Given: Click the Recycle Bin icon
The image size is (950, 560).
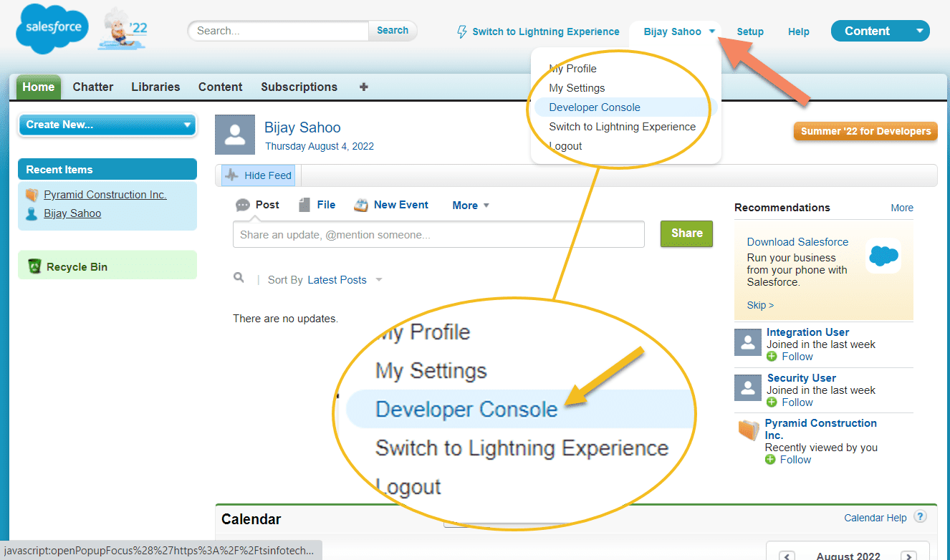Looking at the screenshot, I should coord(34,266).
